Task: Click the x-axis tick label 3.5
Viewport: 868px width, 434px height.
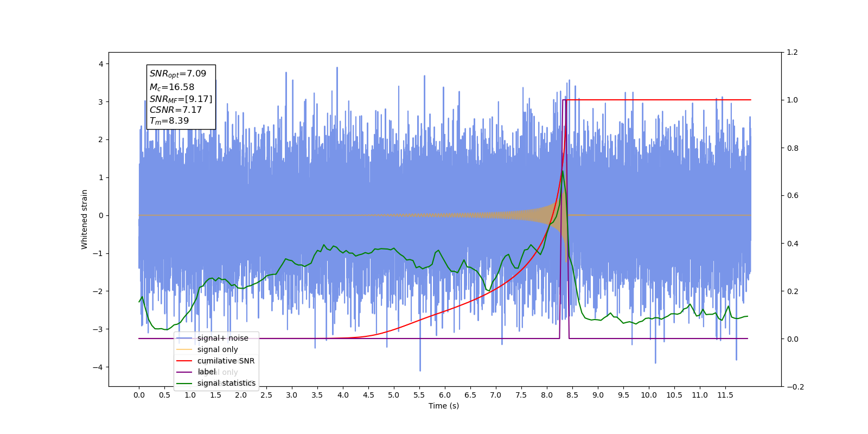Action: [x=317, y=395]
